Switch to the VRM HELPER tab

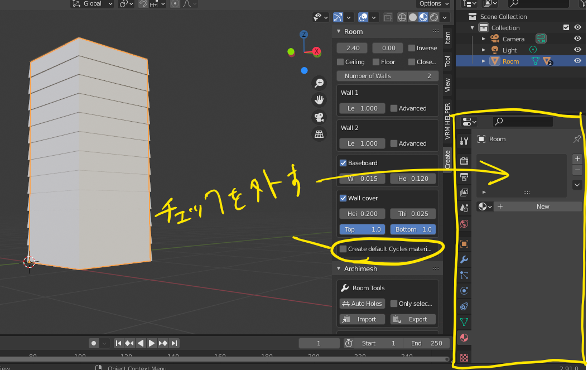pos(447,121)
